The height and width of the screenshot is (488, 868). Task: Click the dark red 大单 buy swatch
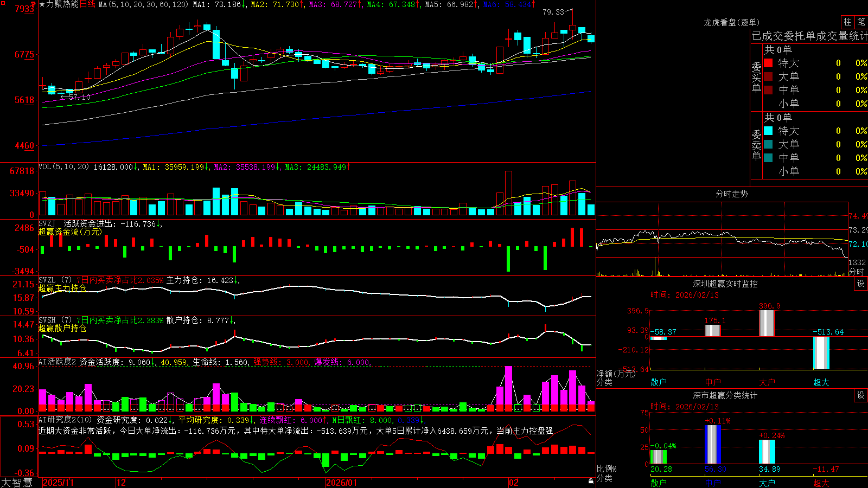pyautogui.click(x=768, y=76)
